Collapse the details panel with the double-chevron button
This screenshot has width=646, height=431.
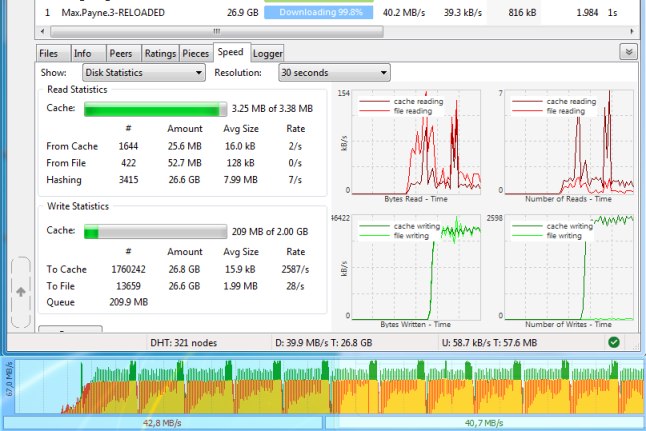tap(628, 52)
